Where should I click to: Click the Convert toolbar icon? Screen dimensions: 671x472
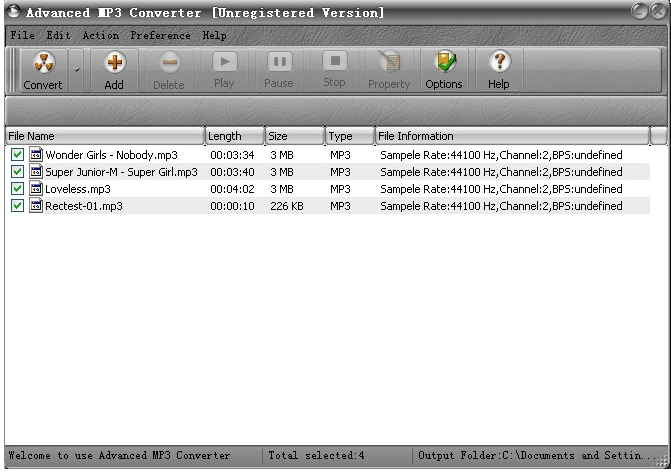tap(44, 62)
